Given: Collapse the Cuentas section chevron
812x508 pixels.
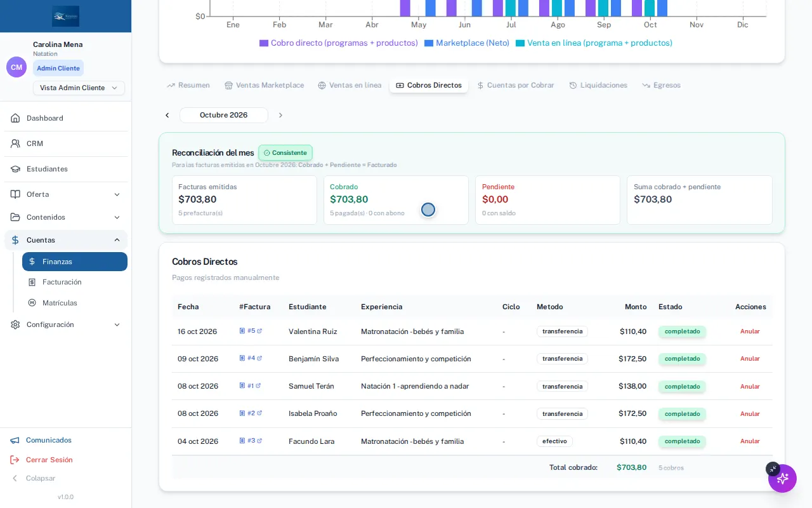Looking at the screenshot, I should 117,240.
